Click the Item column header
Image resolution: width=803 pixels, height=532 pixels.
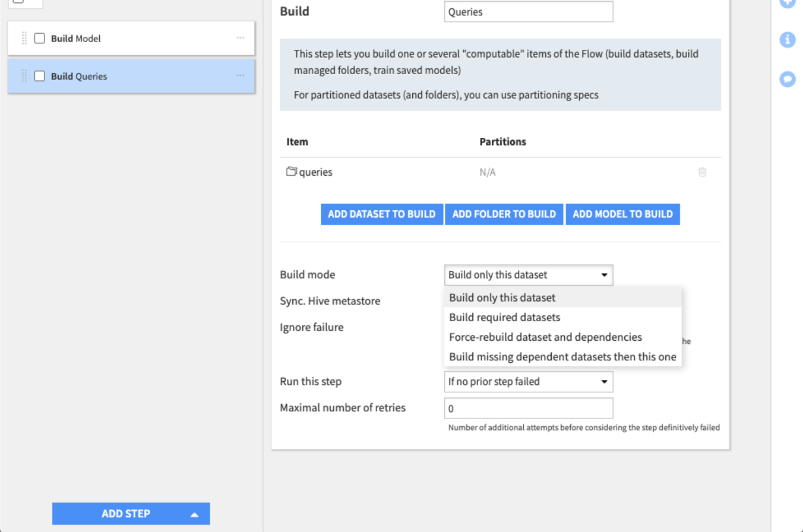pos(297,142)
